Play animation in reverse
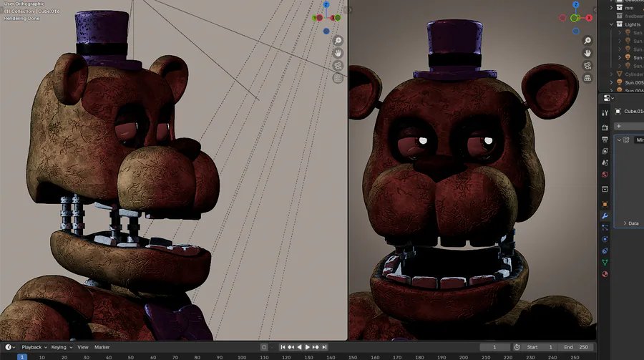Viewport: 644px width, 360px height. 299,347
